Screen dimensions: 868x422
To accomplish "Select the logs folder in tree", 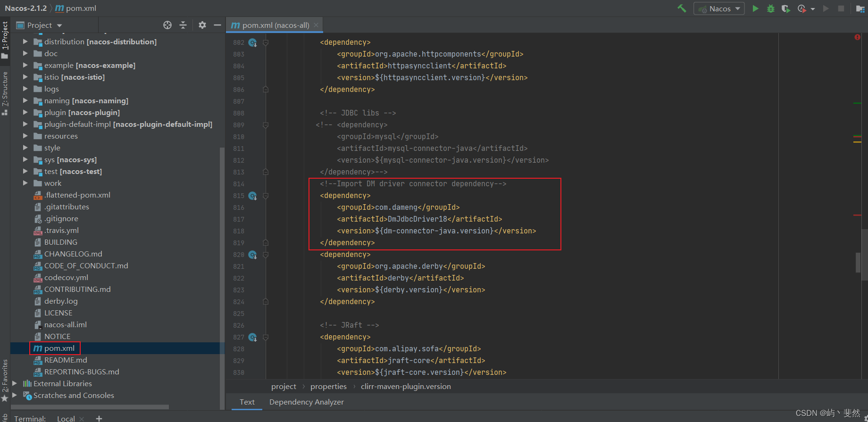I will [46, 89].
